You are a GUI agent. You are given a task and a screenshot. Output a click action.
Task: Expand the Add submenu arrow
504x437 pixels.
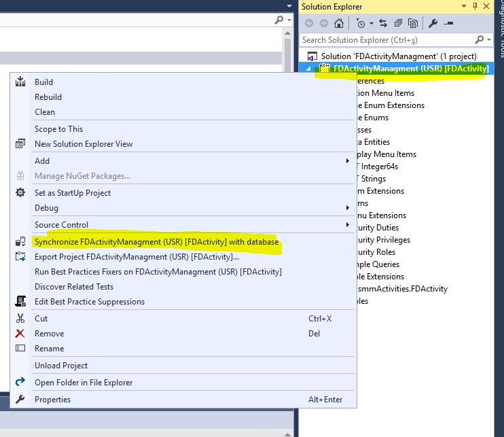(348, 161)
